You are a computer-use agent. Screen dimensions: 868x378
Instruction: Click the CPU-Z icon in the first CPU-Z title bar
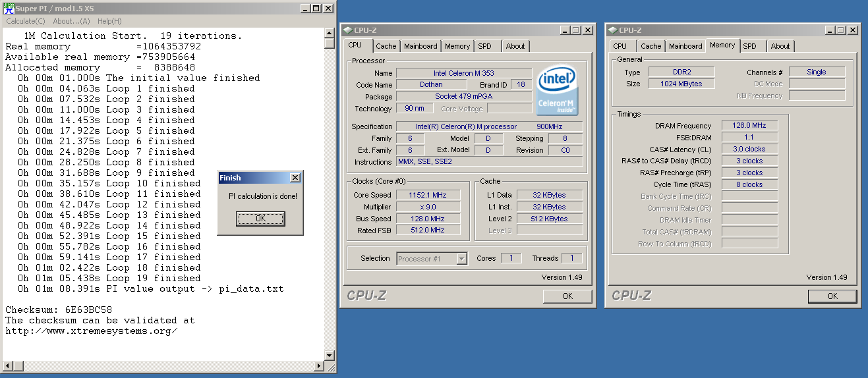click(x=348, y=30)
